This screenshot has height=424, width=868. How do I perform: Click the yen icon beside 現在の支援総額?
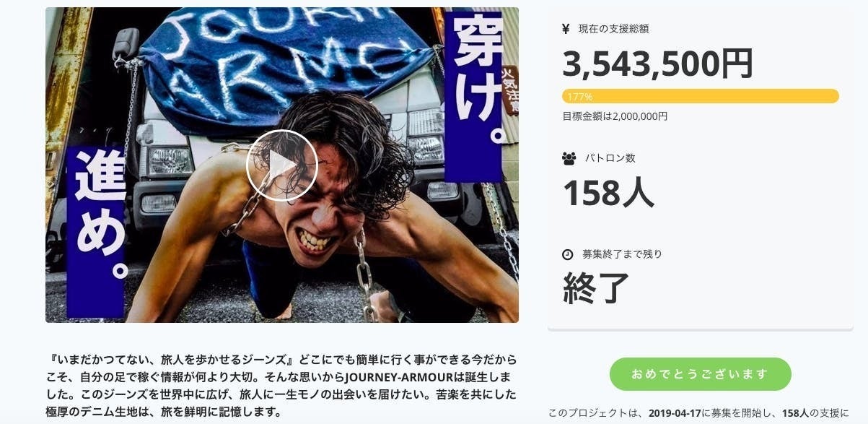566,29
